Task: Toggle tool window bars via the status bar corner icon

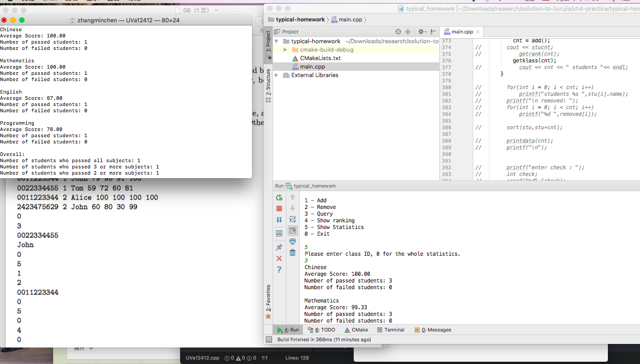Action: click(269, 339)
